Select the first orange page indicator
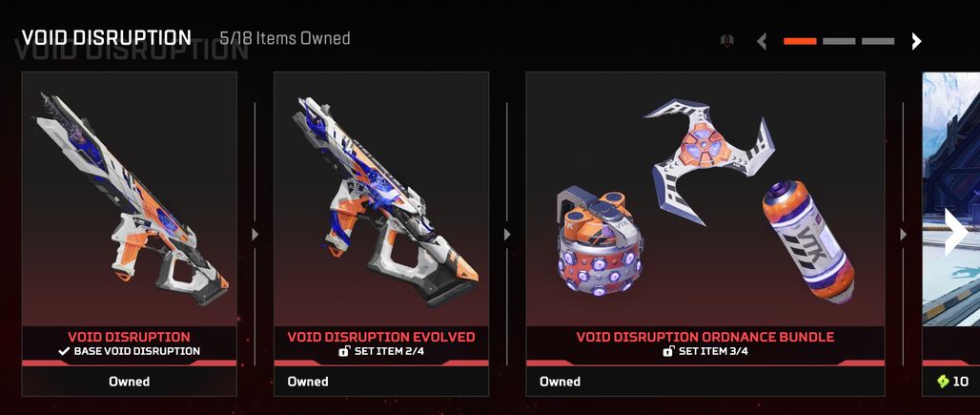Viewport: 980px width, 415px height. coord(800,41)
